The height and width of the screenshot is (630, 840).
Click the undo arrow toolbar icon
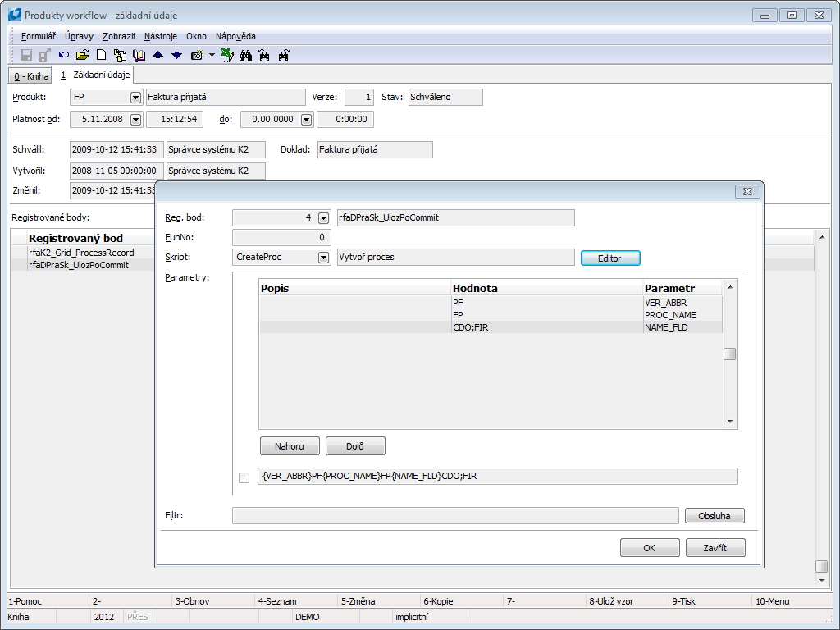(x=64, y=55)
